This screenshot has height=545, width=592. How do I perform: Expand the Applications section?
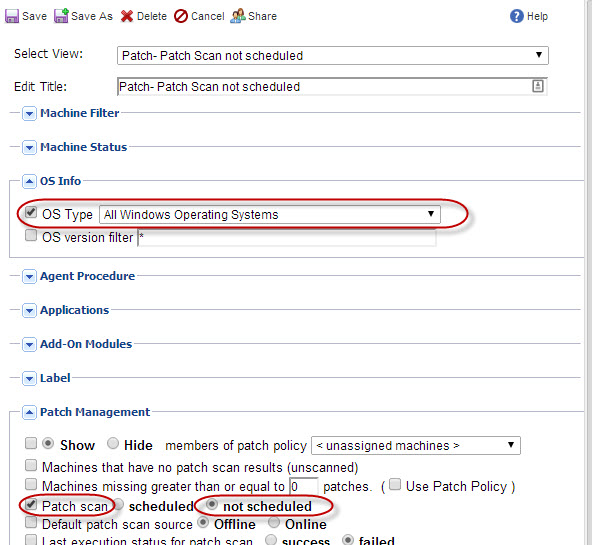tap(29, 310)
